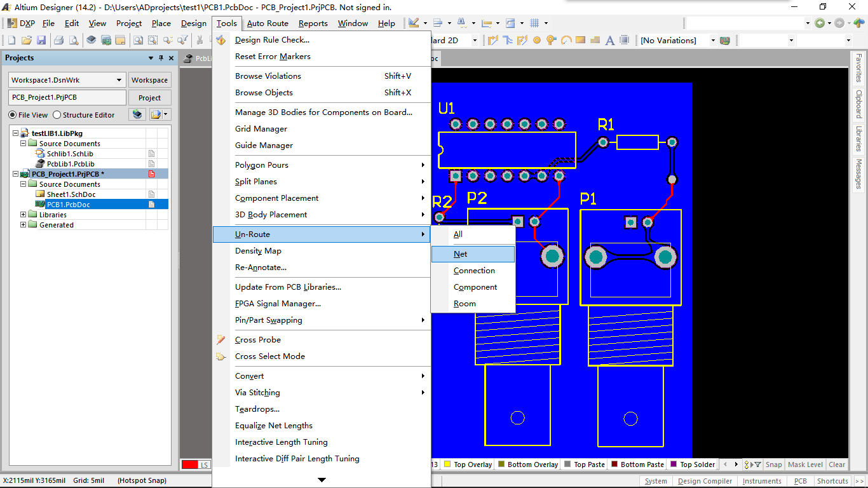This screenshot has width=868, height=488.
Task: Click the Print toolbar icon
Action: click(58, 40)
